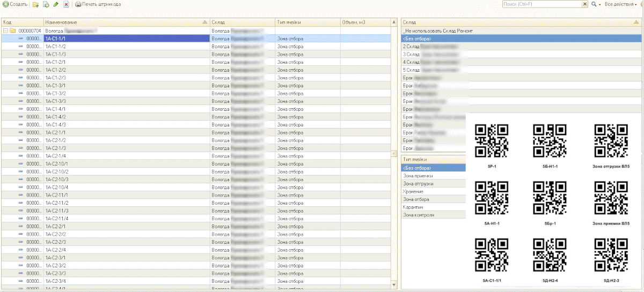This screenshot has height=292, width=644.
Task: Click the Вологда warehouse cell in row 1А-С2-1/2
Action: (x=242, y=140)
